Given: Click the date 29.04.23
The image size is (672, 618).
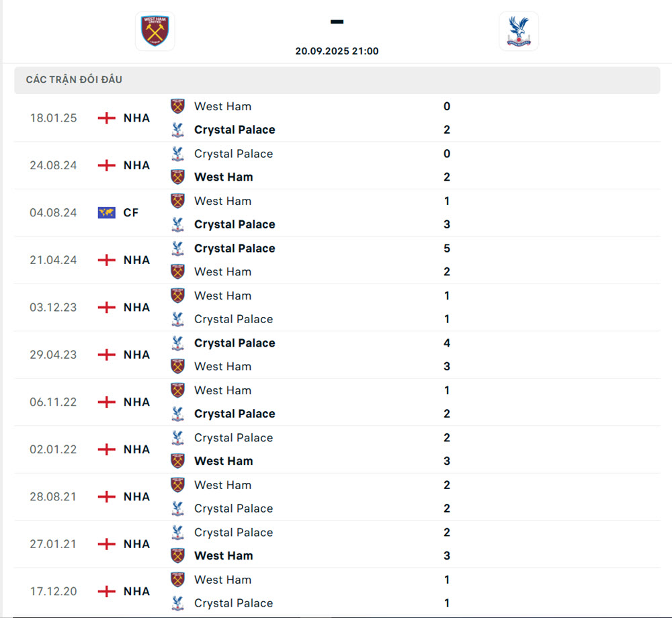Looking at the screenshot, I should tap(52, 355).
